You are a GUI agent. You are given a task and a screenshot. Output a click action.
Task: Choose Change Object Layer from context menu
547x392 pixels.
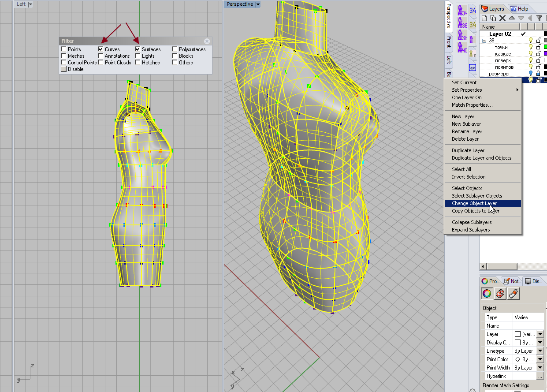tap(474, 203)
